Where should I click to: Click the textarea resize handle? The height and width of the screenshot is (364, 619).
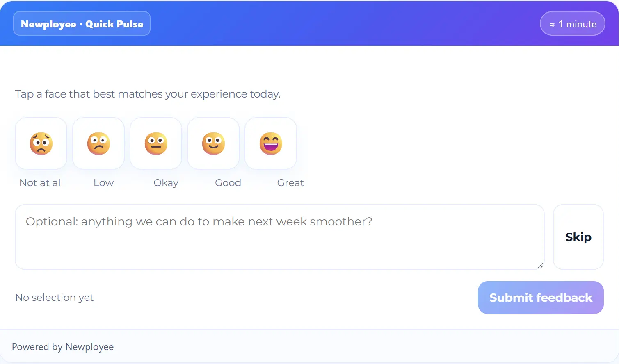540,266
